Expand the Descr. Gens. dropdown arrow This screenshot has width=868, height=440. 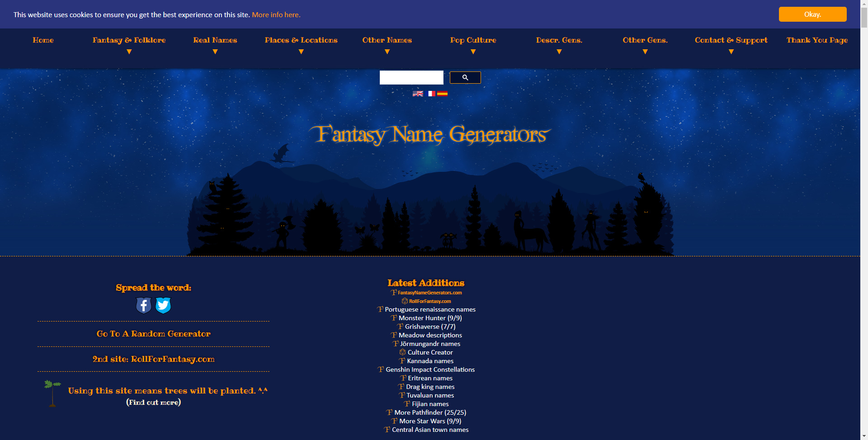pos(559,52)
